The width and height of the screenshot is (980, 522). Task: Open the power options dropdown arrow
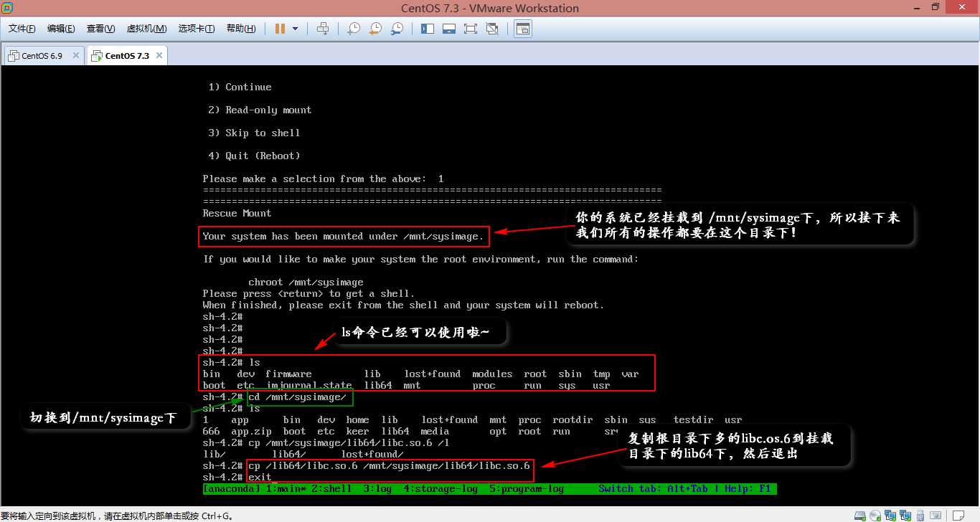[296, 29]
